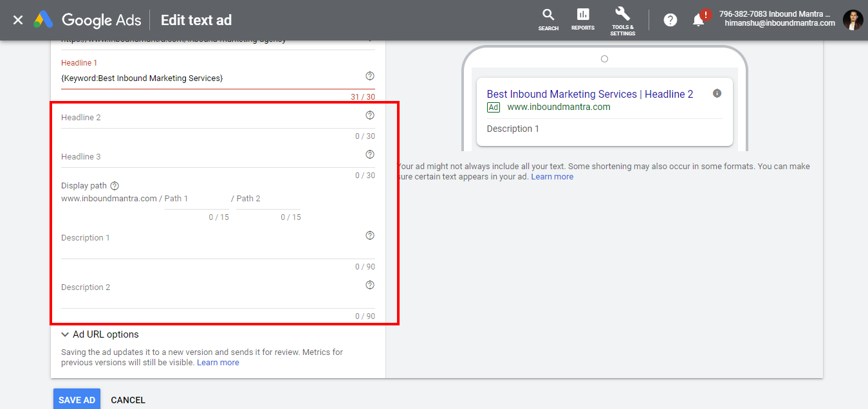
Task: Click the Save Ad button
Action: click(77, 400)
